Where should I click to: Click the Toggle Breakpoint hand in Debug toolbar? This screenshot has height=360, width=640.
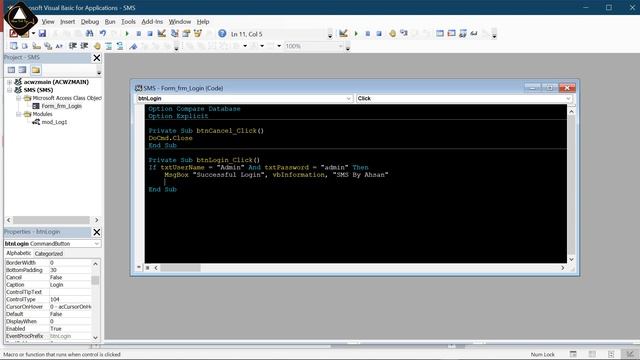click(x=392, y=33)
